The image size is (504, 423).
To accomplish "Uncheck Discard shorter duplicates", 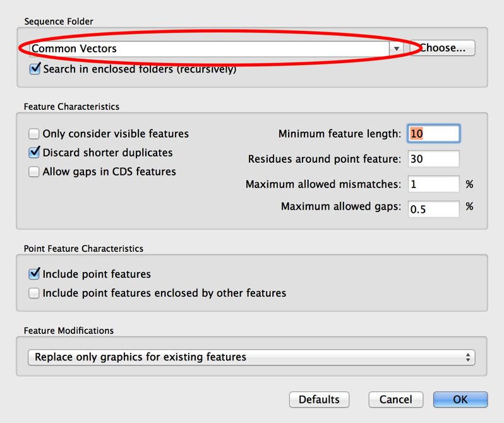I will 35,153.
